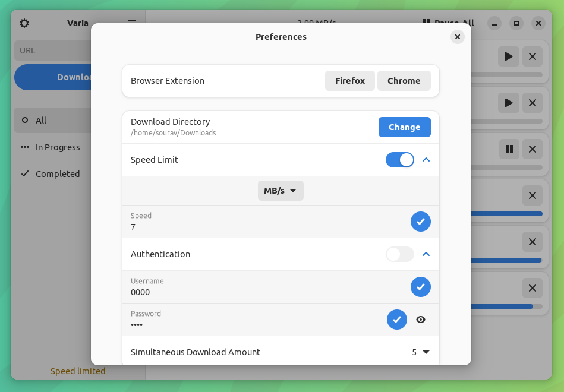This screenshot has width=564, height=392.
Task: Collapse the Speed Limit section chevron
Action: tap(426, 160)
